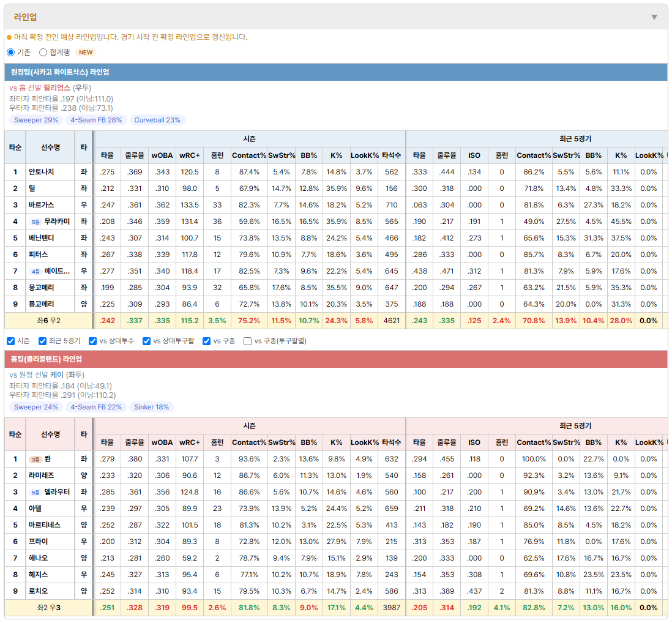Toggle the vs 구종 checkbox

pyautogui.click(x=207, y=341)
